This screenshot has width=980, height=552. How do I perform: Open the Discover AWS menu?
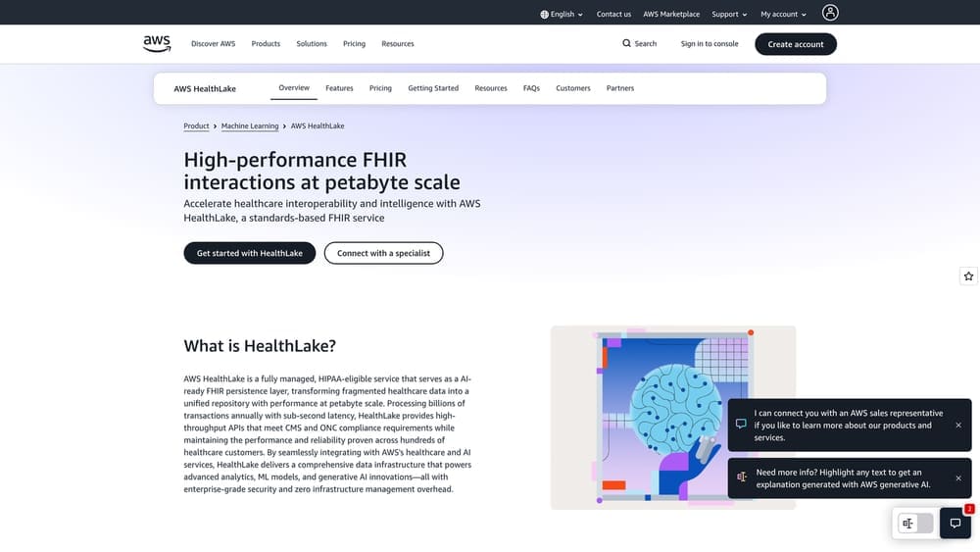[213, 44]
